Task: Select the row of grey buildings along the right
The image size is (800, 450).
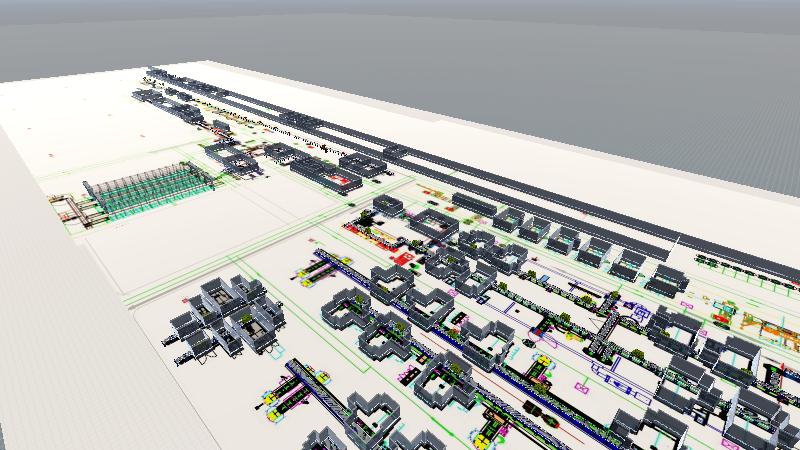Action: click(x=580, y=245)
